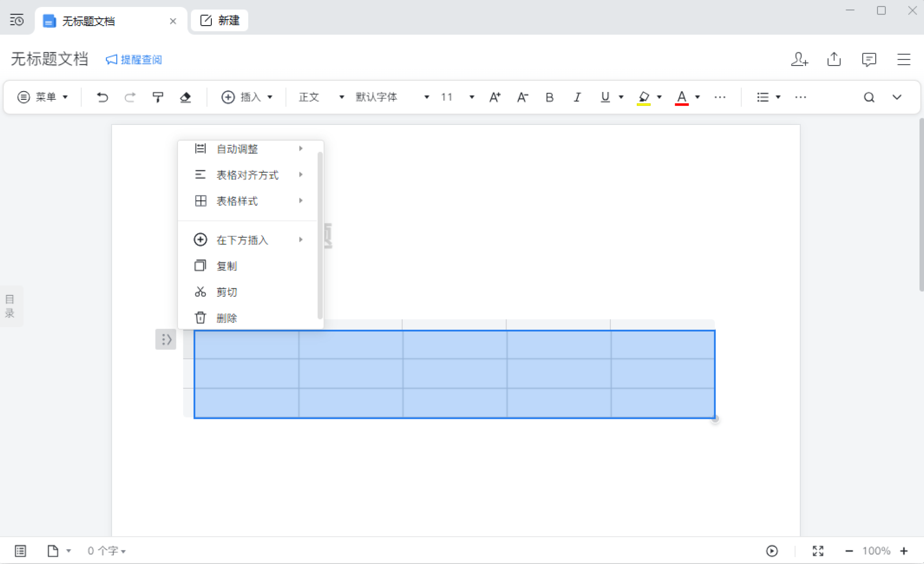Open more paragraph options ellipsis
924x564 pixels.
(x=800, y=97)
